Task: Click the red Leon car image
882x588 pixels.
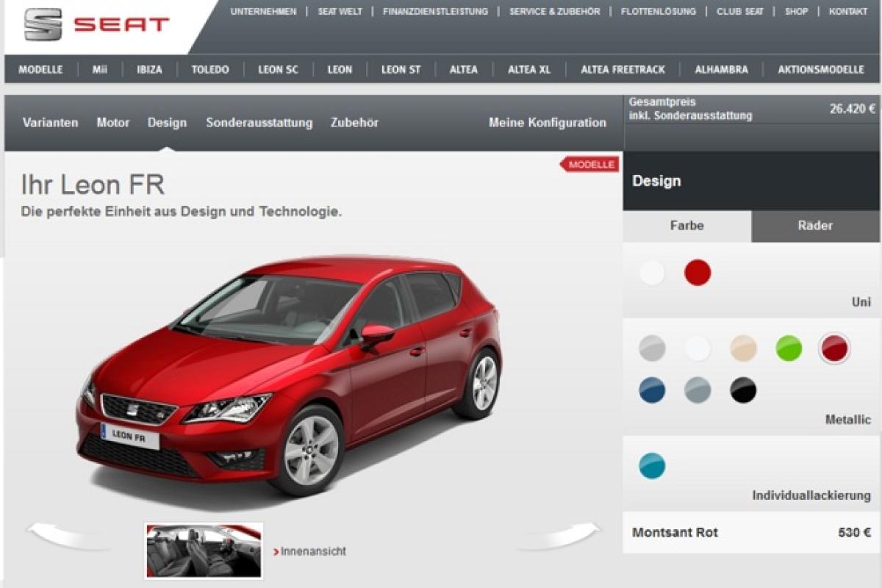Action: [290, 375]
